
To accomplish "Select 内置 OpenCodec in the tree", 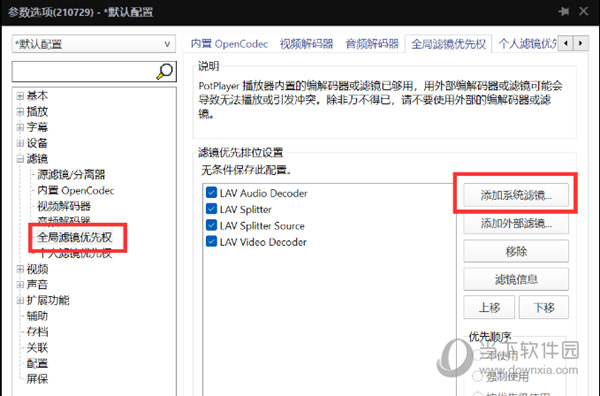I will point(76,190).
